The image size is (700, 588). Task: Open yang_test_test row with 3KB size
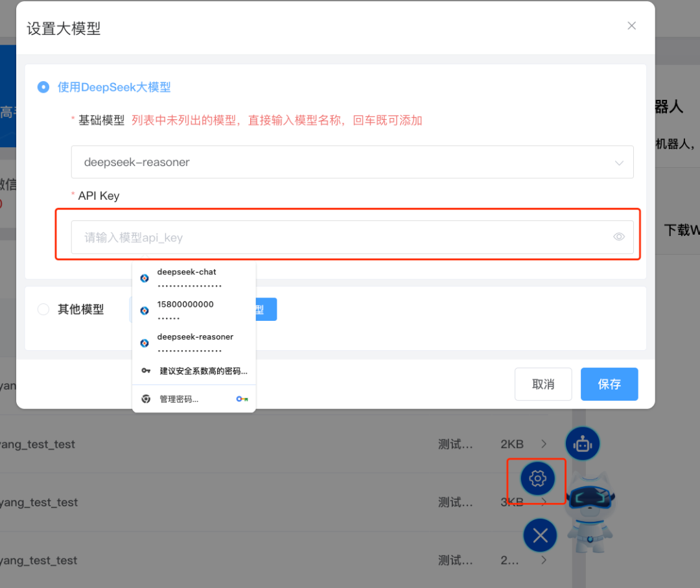274,502
